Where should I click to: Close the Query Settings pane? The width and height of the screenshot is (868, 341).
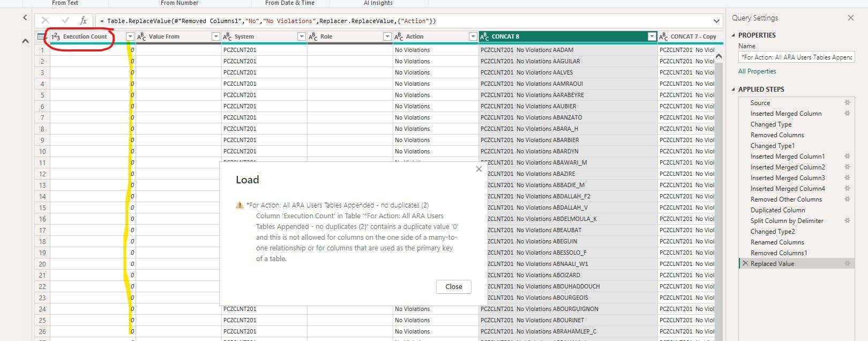[x=850, y=18]
